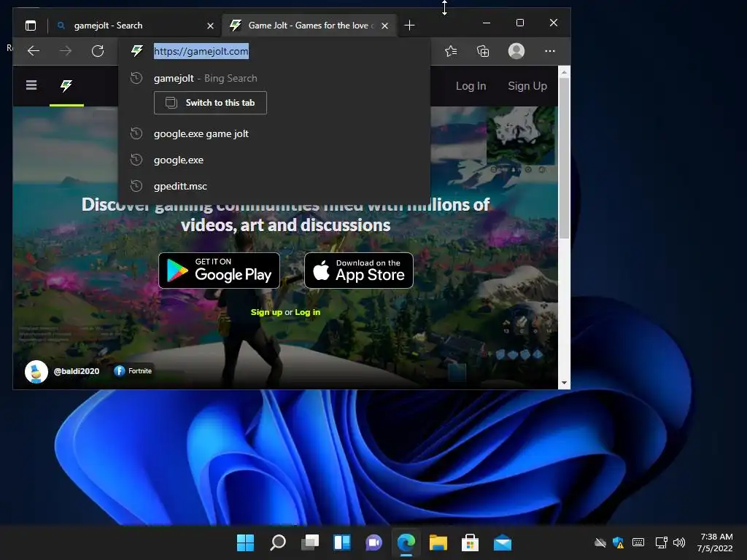Screen dimensions: 747x560
Task: Click the green Log in link
Action: [x=307, y=312]
